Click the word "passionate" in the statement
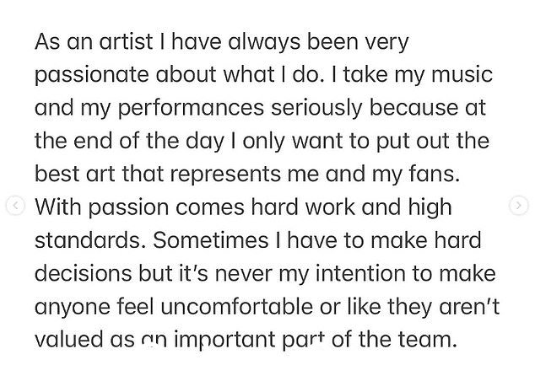The image size is (535, 392). [x=92, y=75]
